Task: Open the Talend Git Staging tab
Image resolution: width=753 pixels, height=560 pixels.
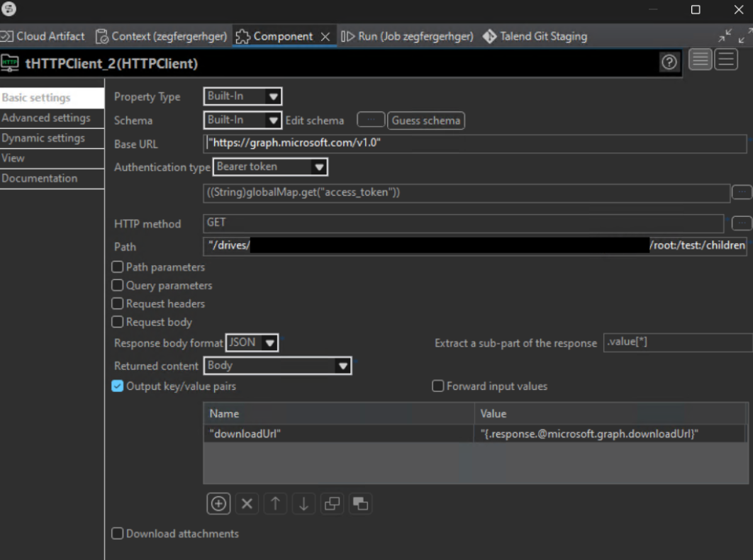Action: 535,36
